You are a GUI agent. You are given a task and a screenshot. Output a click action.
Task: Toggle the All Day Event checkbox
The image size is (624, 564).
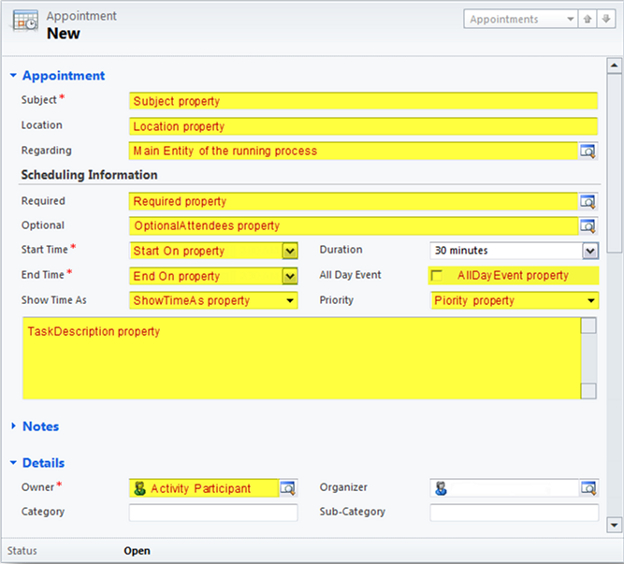pyautogui.click(x=436, y=276)
